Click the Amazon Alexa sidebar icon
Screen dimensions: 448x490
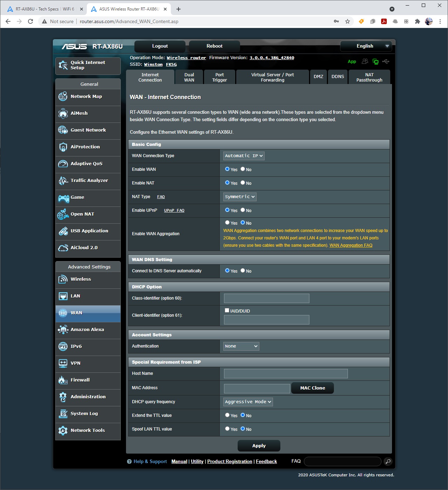[x=63, y=330]
